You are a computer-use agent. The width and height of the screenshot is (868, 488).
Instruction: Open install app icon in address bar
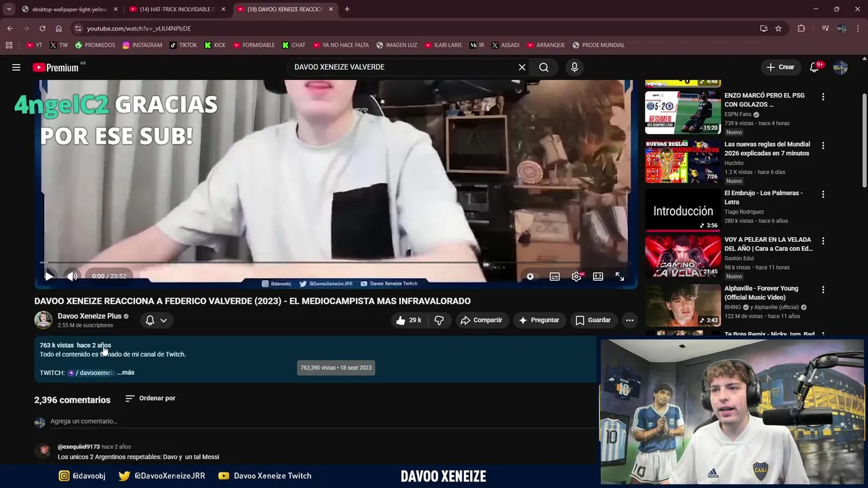(764, 28)
